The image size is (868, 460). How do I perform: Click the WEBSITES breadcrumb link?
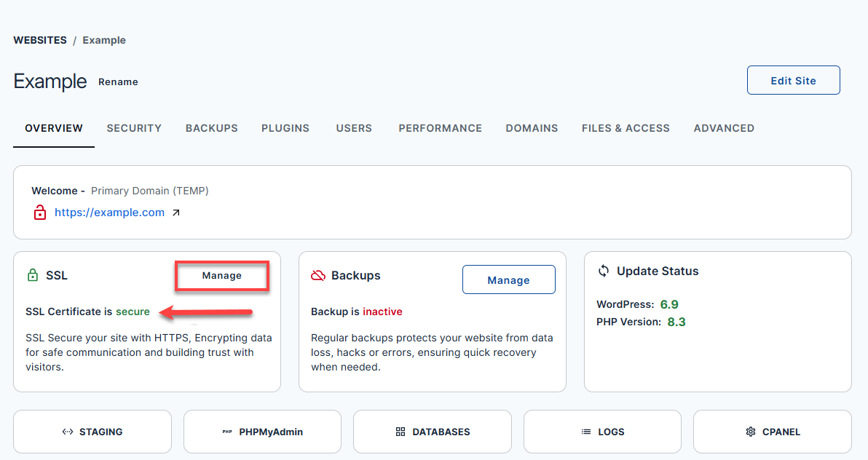[40, 41]
